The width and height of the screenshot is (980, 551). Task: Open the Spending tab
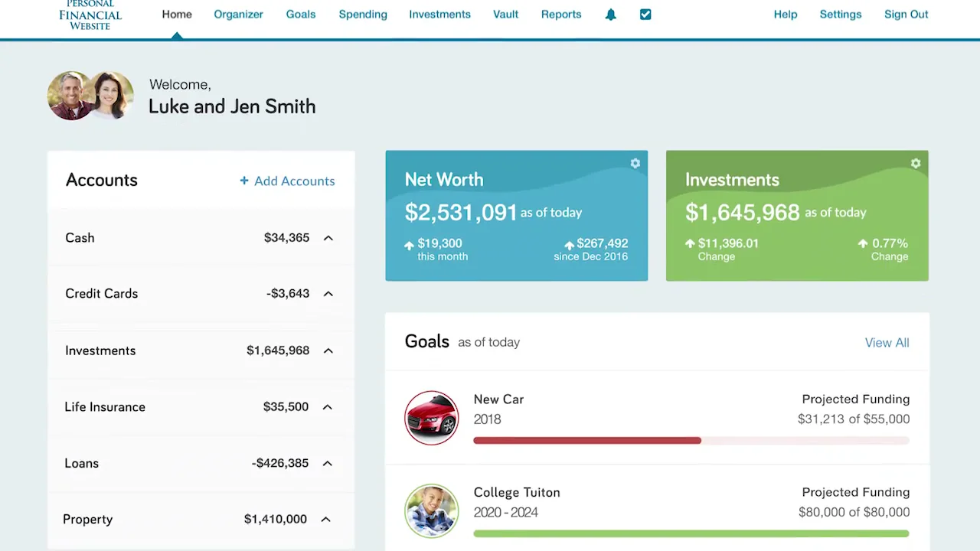(363, 15)
